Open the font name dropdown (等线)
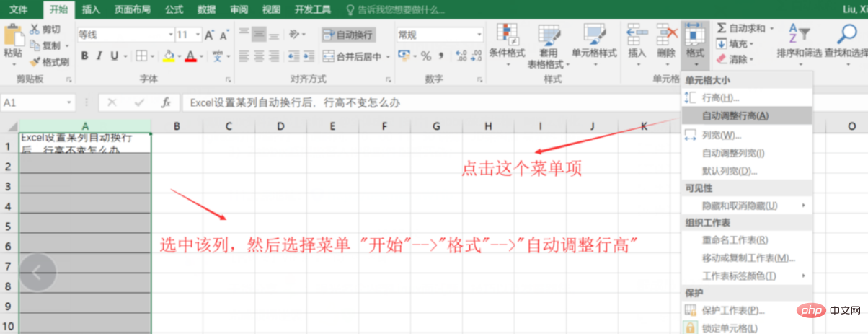The height and width of the screenshot is (334, 868). click(x=170, y=35)
